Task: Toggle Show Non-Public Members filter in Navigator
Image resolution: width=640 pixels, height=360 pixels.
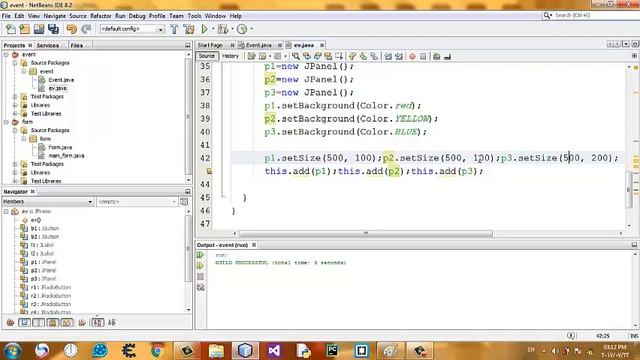Action: tap(53, 322)
